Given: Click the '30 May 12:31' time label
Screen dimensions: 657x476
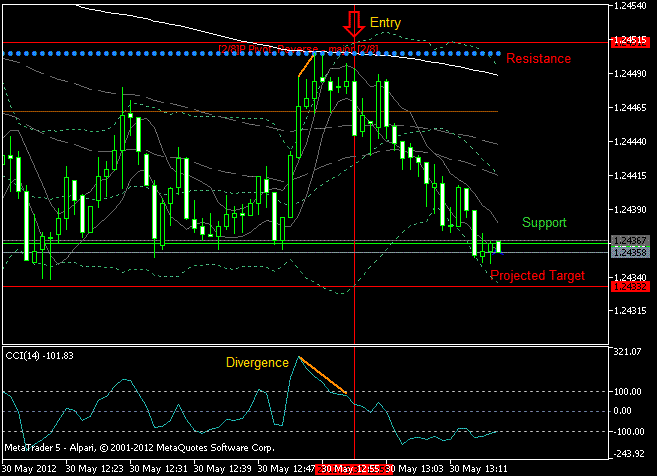Looking at the screenshot, I should click(159, 468).
